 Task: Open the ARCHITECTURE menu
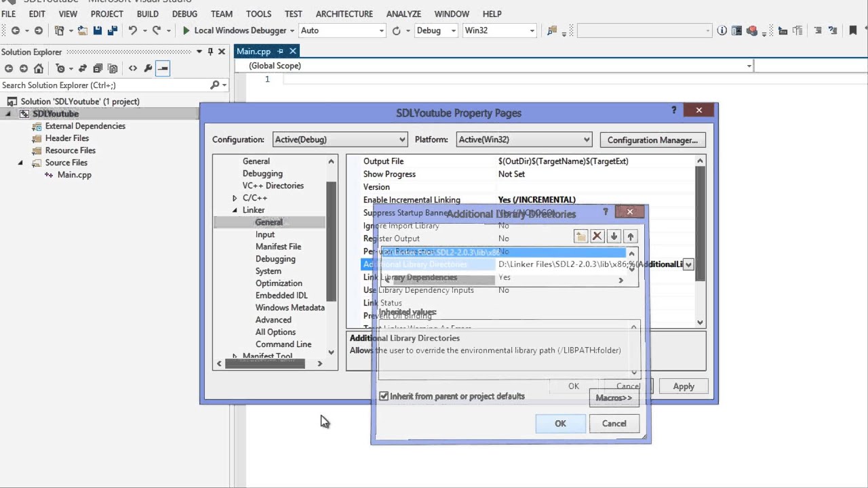click(x=344, y=14)
